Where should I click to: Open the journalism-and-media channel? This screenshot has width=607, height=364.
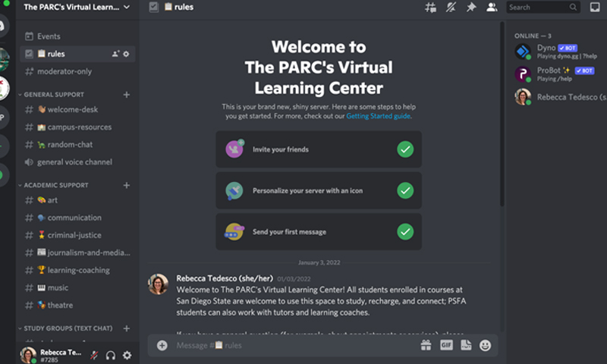77,253
